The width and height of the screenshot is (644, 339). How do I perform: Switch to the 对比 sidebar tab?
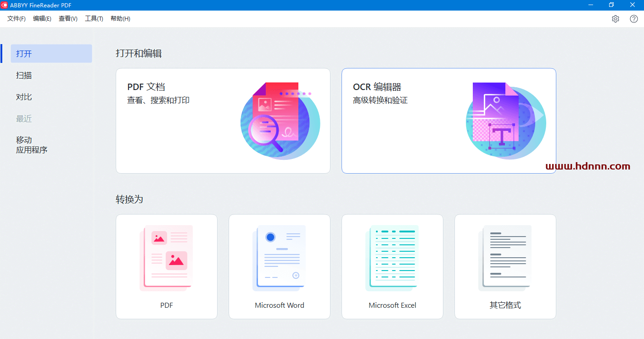24,97
